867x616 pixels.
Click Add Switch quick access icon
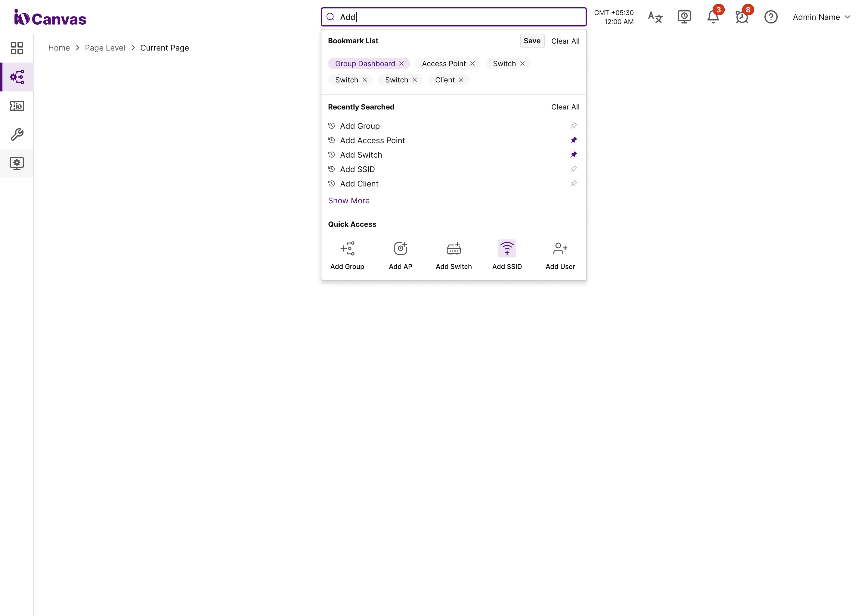coord(454,249)
